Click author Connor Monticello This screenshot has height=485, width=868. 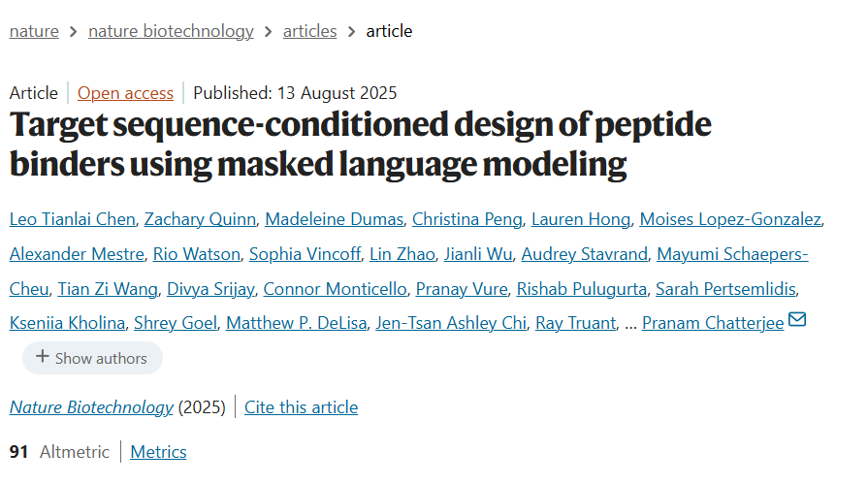335,289
